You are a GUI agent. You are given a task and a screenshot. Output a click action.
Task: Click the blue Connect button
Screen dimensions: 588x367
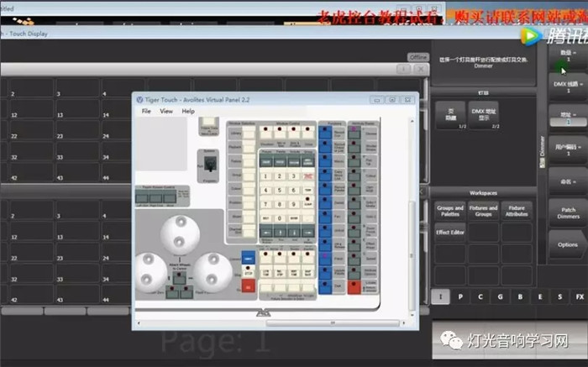(249, 258)
